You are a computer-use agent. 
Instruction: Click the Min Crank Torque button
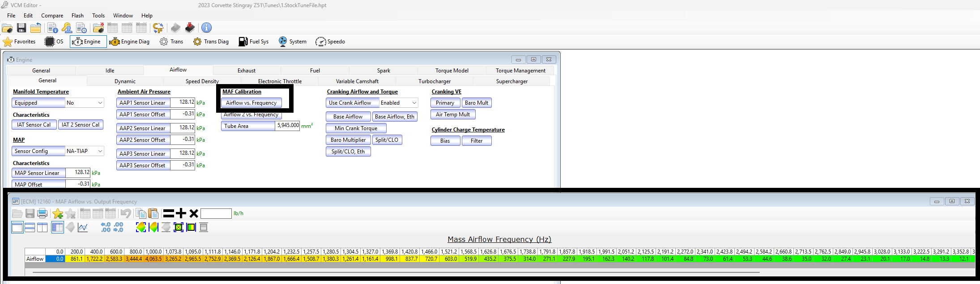(356, 128)
